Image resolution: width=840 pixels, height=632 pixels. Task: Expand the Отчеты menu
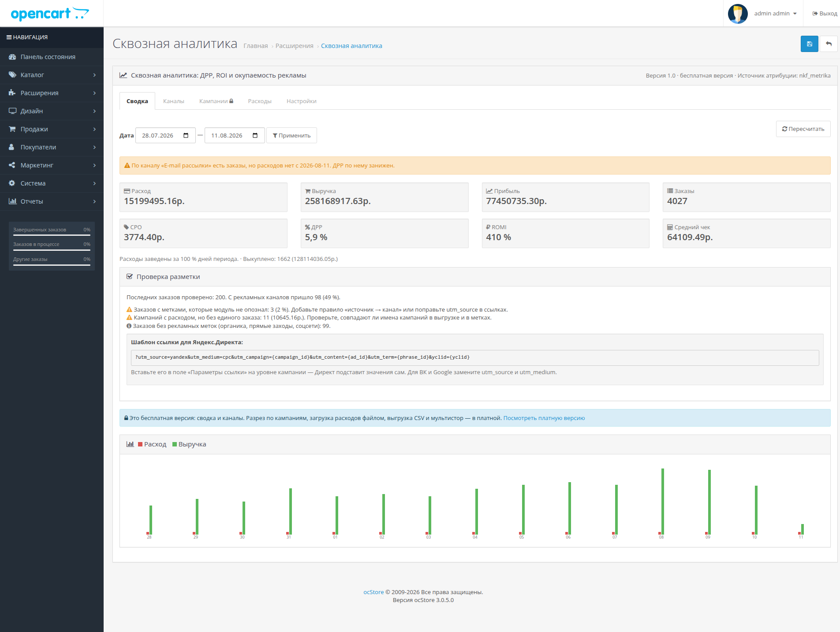(x=52, y=201)
